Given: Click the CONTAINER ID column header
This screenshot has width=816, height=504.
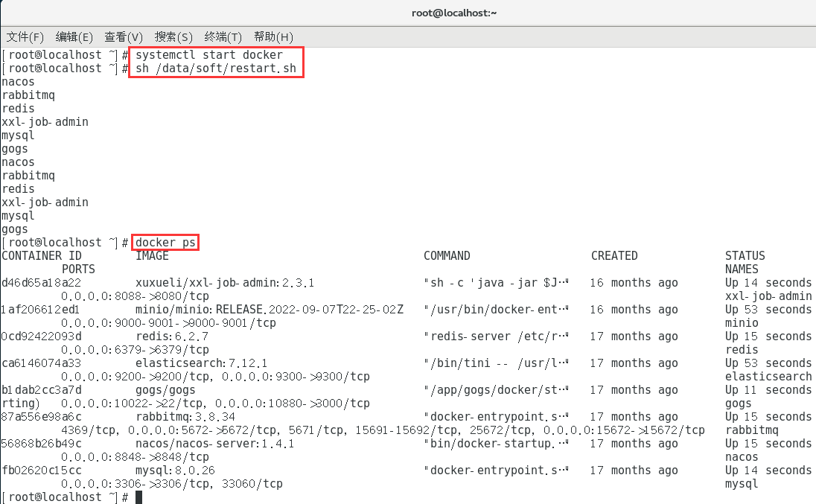Looking at the screenshot, I should pyautogui.click(x=42, y=256).
